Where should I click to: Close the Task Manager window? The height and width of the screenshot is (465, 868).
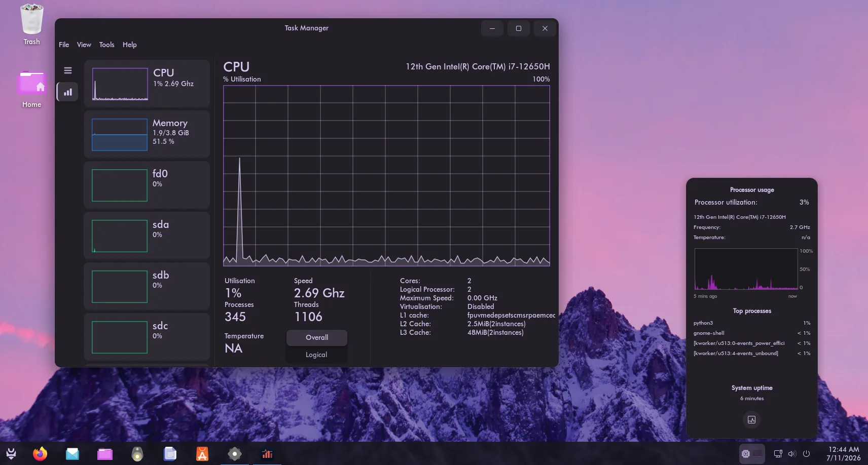pos(545,28)
